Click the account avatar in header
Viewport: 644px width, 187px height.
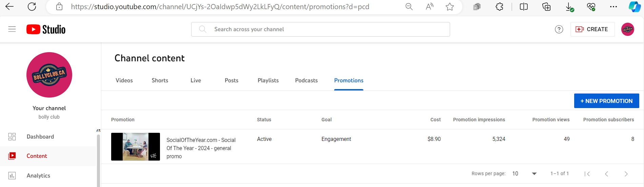click(x=627, y=29)
